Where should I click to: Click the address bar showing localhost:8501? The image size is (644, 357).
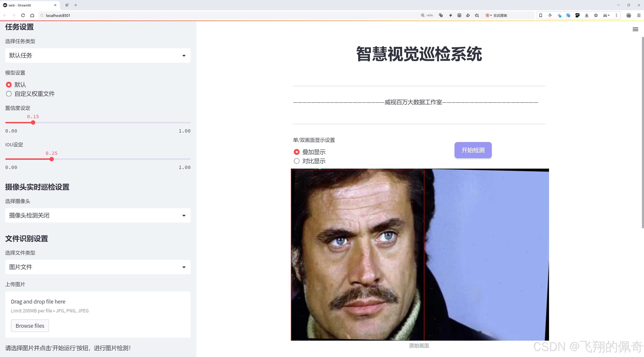point(225,15)
